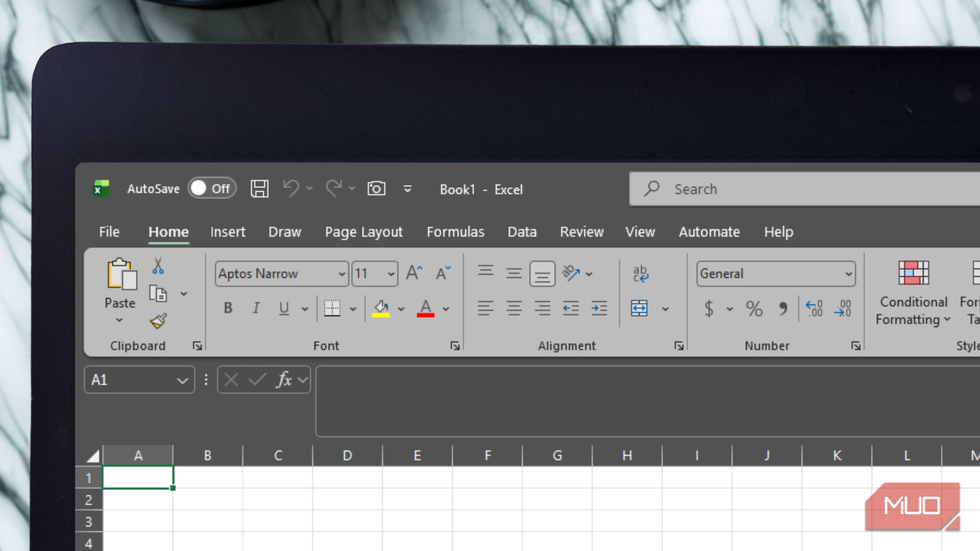Cut selection with the scissors icon

click(x=158, y=266)
